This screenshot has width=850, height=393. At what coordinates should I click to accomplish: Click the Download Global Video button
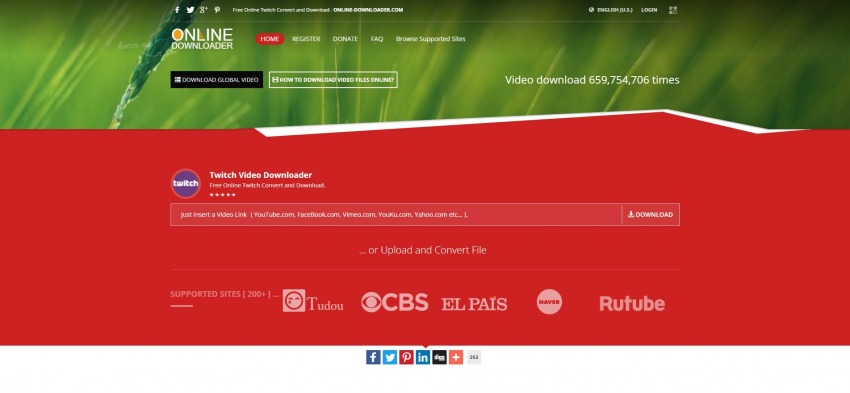217,80
